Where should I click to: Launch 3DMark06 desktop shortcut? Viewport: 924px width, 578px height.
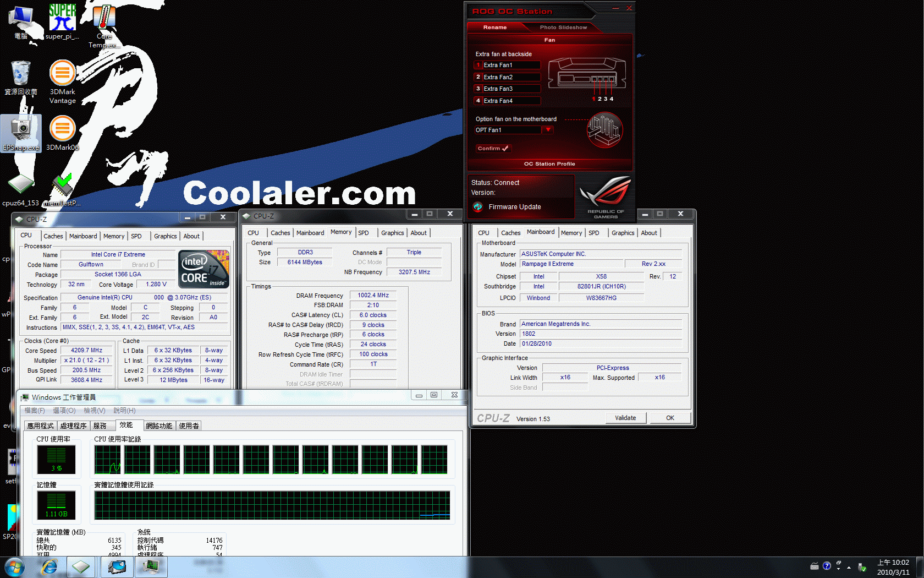63,133
